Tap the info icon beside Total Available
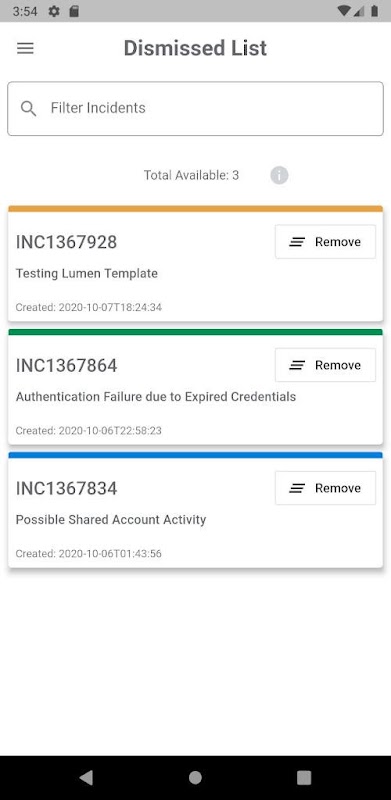The image size is (391, 800). coord(279,176)
